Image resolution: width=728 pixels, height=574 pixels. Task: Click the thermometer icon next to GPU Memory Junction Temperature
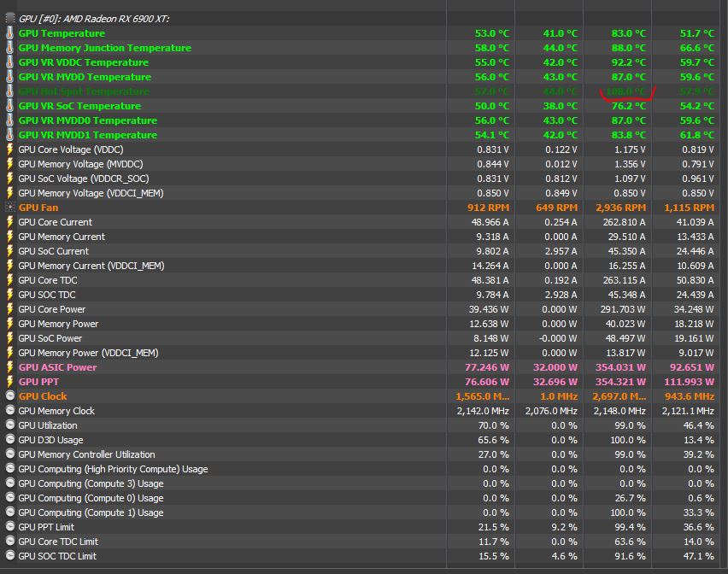(10, 48)
